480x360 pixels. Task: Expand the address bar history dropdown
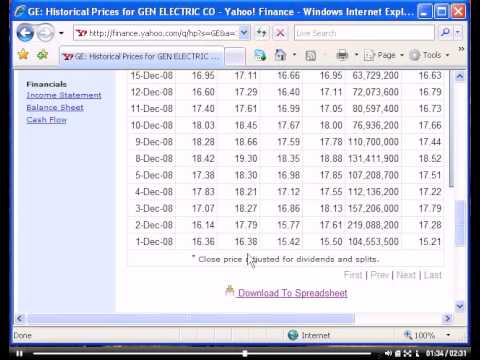coord(244,33)
